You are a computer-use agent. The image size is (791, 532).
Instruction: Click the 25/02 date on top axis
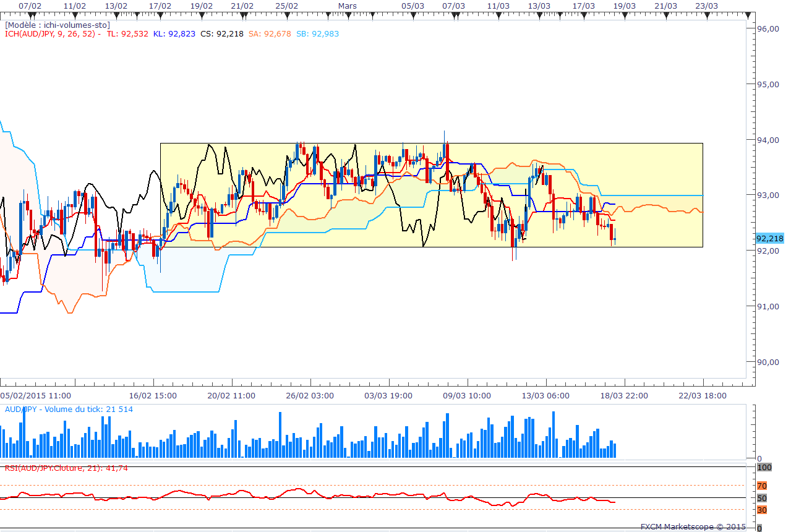click(x=286, y=5)
